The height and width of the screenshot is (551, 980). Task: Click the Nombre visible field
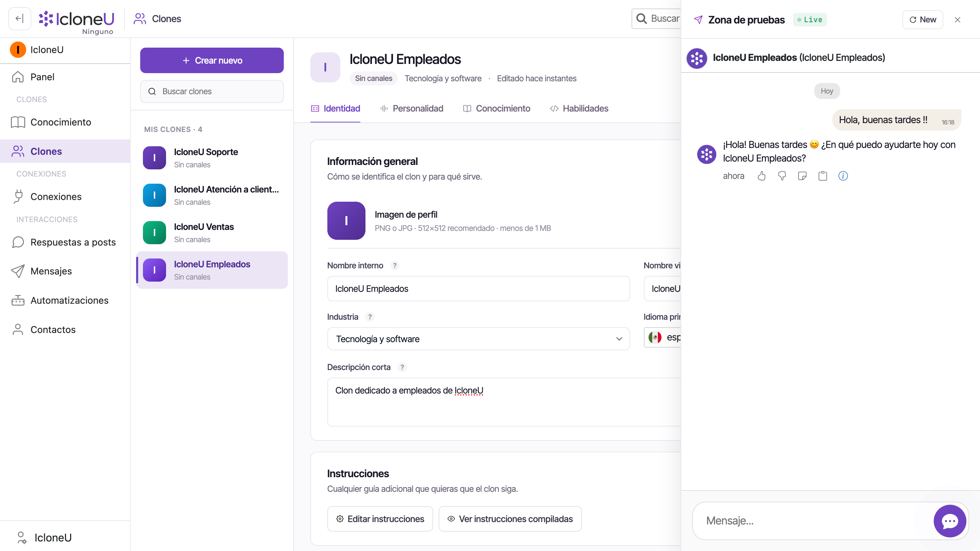[x=662, y=289]
